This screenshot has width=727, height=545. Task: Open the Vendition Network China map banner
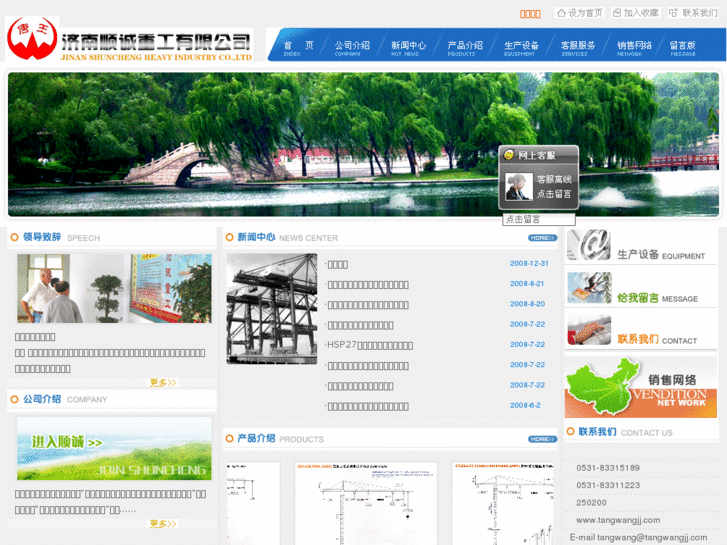click(x=641, y=387)
